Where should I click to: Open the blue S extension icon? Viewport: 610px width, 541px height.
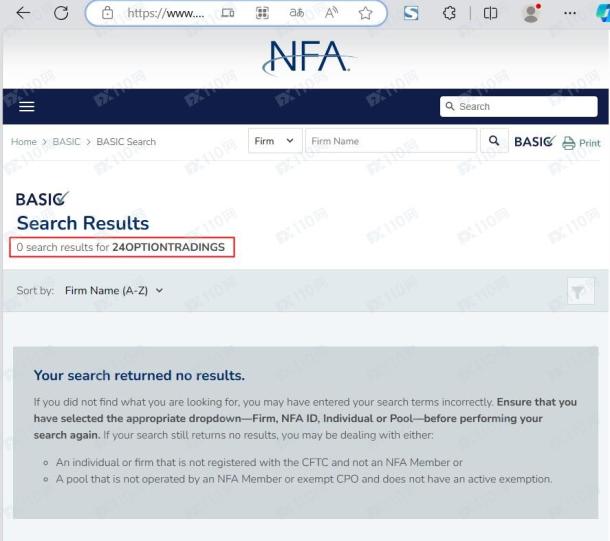pyautogui.click(x=411, y=13)
